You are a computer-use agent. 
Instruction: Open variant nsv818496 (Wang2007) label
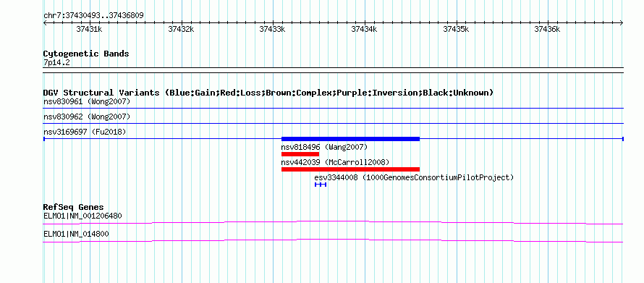324,147
